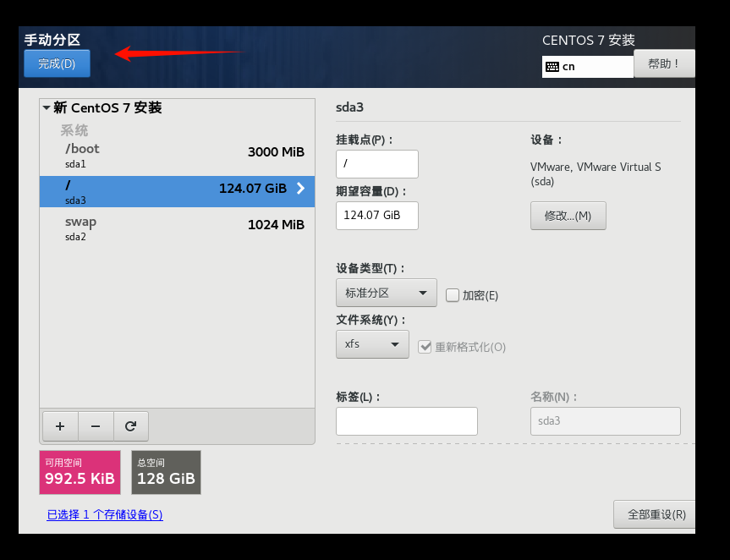Viewport: 730px width, 560px height.
Task: Open the 设备类型 standard partition dropdown
Action: pos(386,292)
